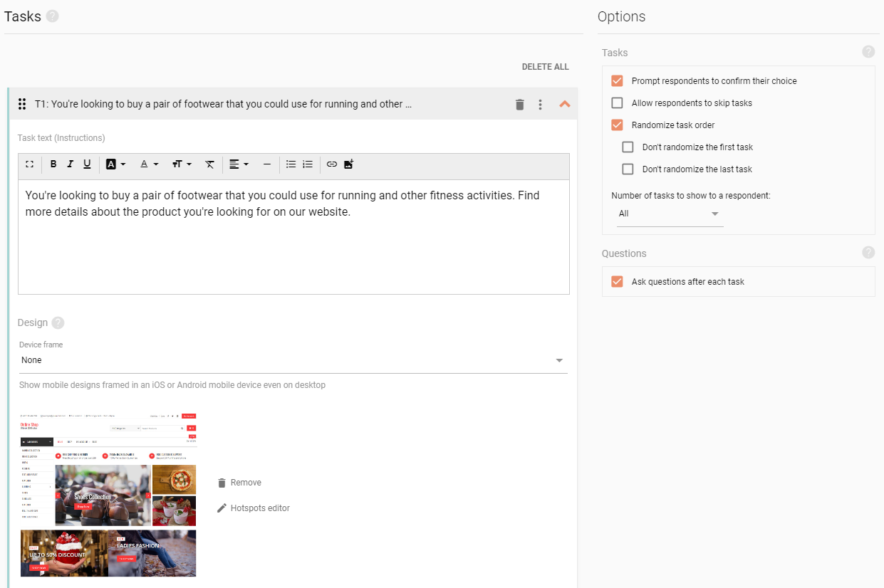Toggle fullscreen editor mode icon
Image resolution: width=884 pixels, height=588 pixels.
click(x=29, y=164)
